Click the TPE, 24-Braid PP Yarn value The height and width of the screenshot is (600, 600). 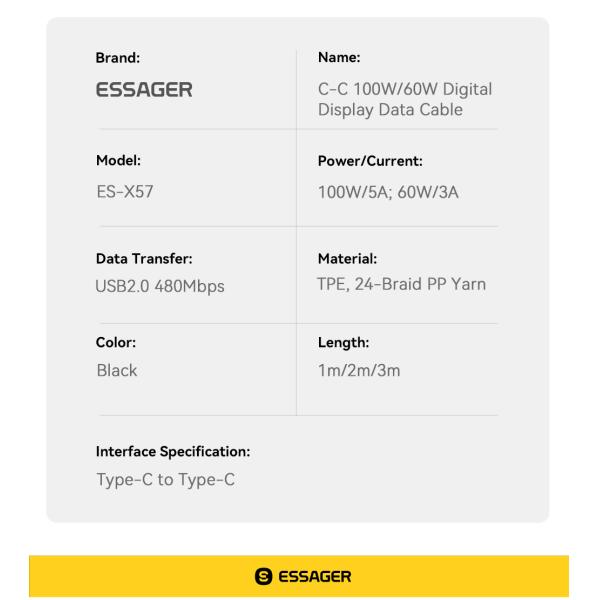click(x=401, y=284)
